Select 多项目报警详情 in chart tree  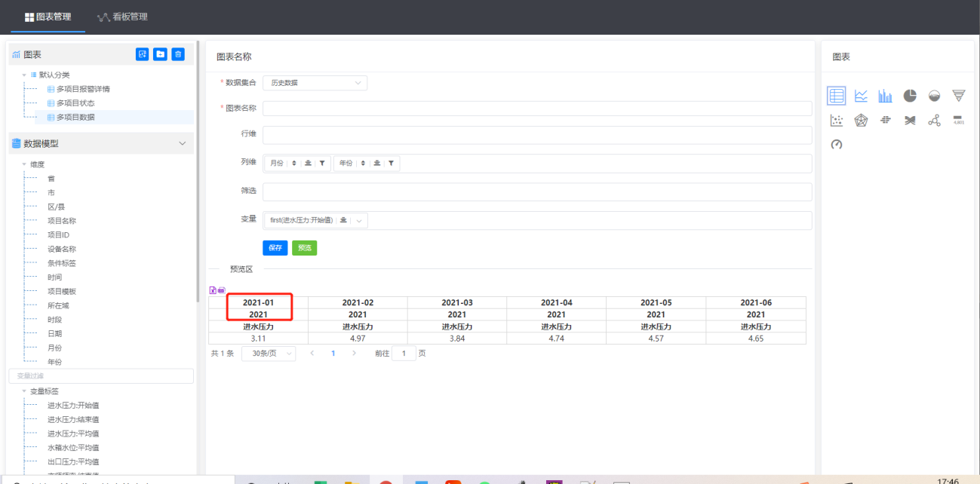click(x=82, y=89)
